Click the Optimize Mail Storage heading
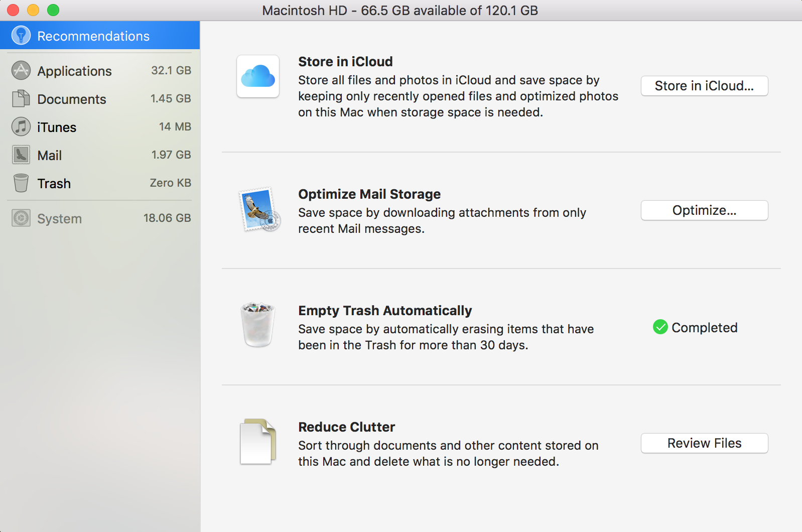This screenshot has width=802, height=532. 369,194
